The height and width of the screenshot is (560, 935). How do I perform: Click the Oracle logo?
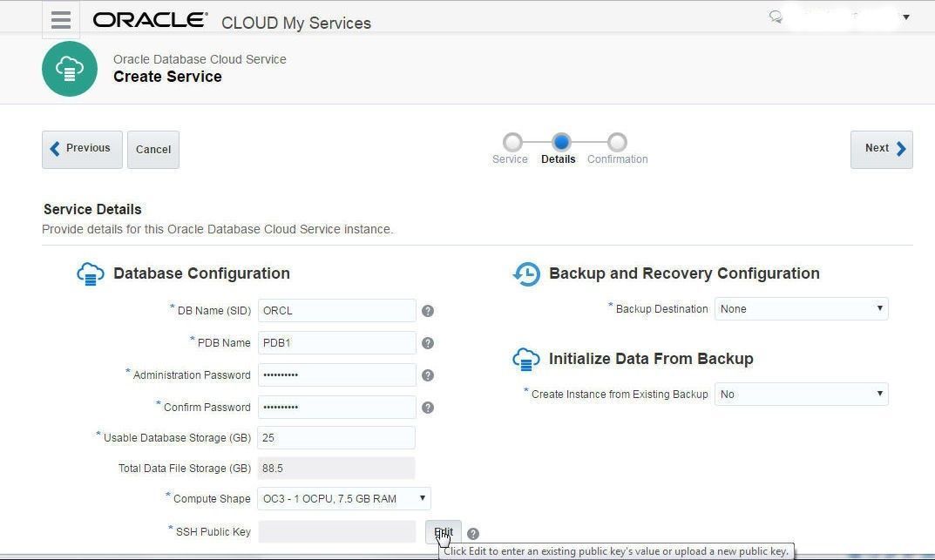pyautogui.click(x=150, y=20)
